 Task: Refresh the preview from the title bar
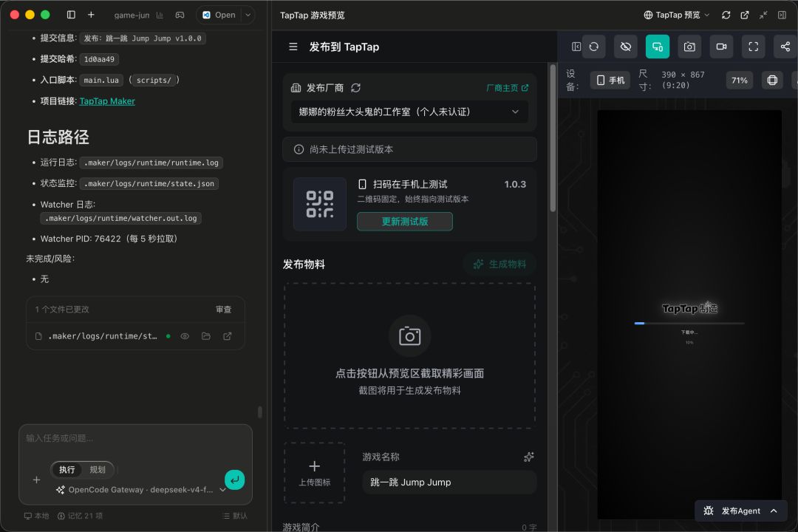coord(726,16)
